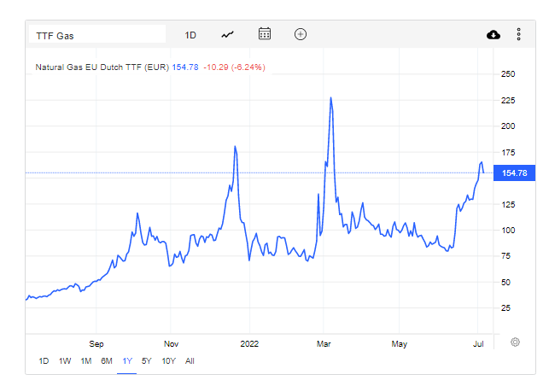549x392 pixels.
Task: Open the three-dot more options menu
Action: [x=518, y=34]
